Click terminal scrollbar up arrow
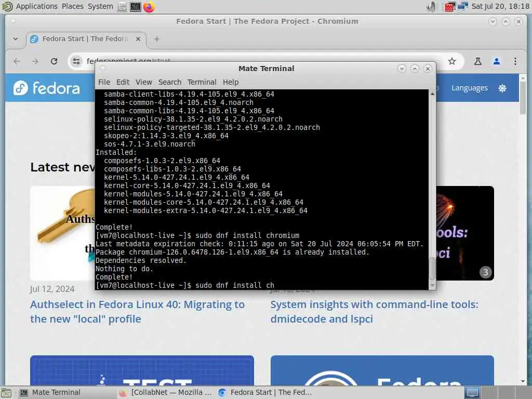The width and height of the screenshot is (532, 399). coord(432,94)
